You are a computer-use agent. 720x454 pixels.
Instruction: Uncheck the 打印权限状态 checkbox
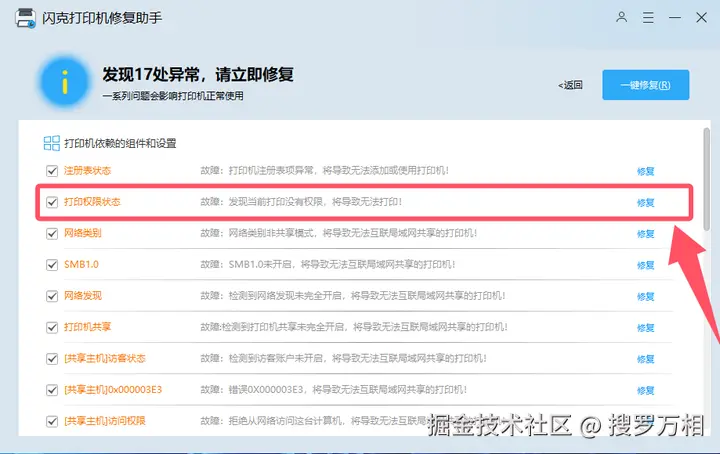coord(52,202)
